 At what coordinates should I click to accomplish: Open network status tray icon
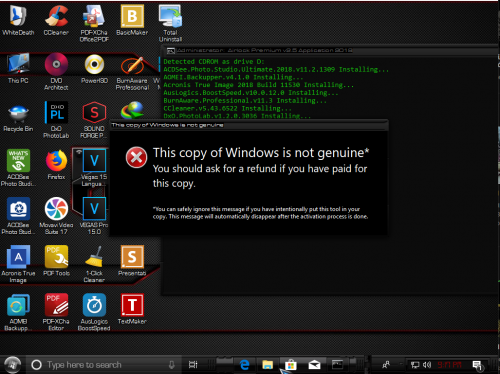point(415,365)
